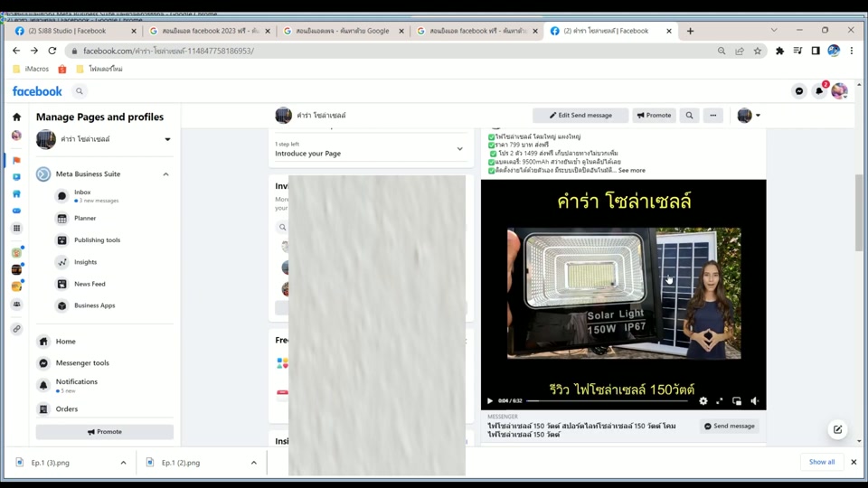Expand the video to fullscreen
This screenshot has width=868, height=488.
tap(720, 401)
